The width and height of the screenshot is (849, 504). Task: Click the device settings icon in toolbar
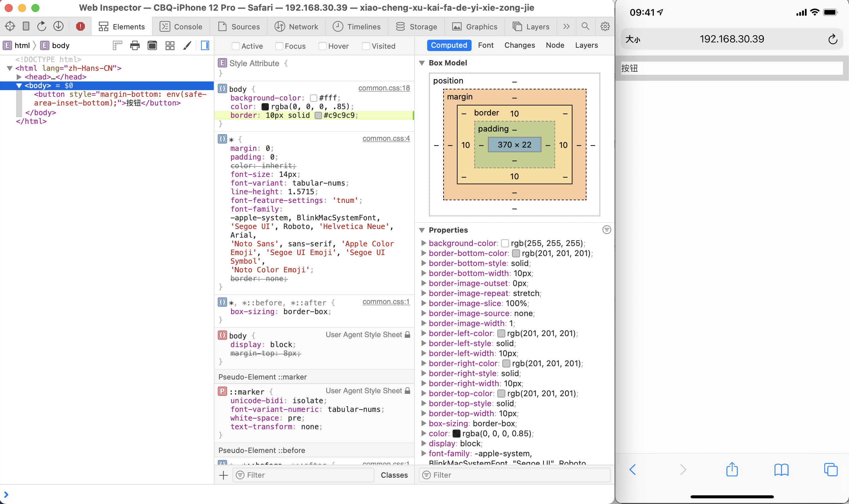click(26, 26)
